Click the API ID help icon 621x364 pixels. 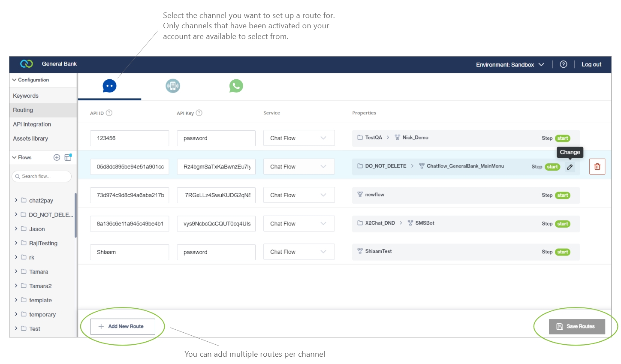109,113
